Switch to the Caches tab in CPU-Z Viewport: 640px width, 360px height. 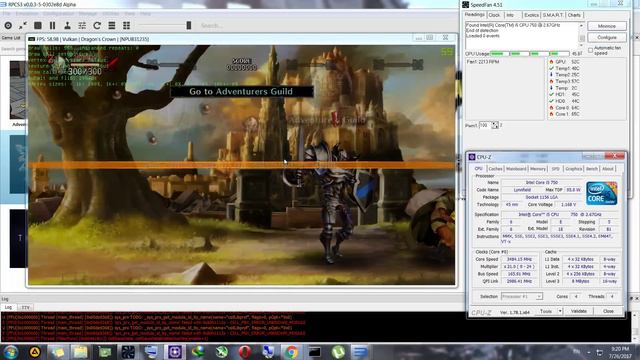click(x=495, y=169)
